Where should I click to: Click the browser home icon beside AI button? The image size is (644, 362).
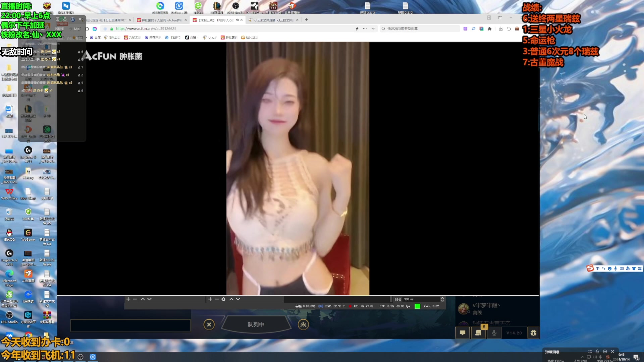click(x=87, y=29)
